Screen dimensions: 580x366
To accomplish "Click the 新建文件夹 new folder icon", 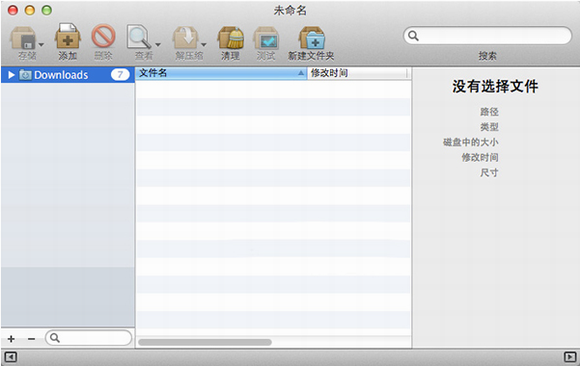I will coord(311,38).
